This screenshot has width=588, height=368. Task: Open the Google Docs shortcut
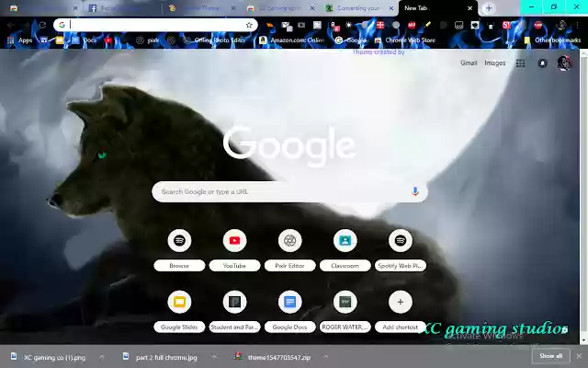click(290, 312)
